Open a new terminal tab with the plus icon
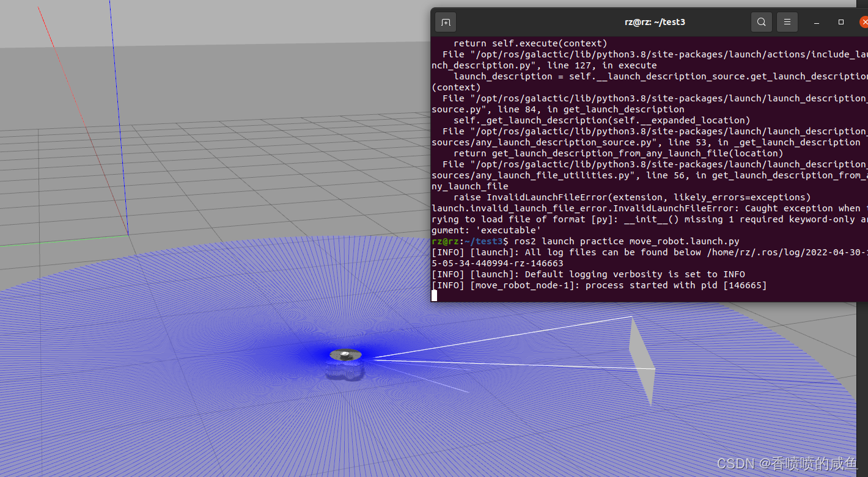Viewport: 868px width, 477px height. point(446,22)
